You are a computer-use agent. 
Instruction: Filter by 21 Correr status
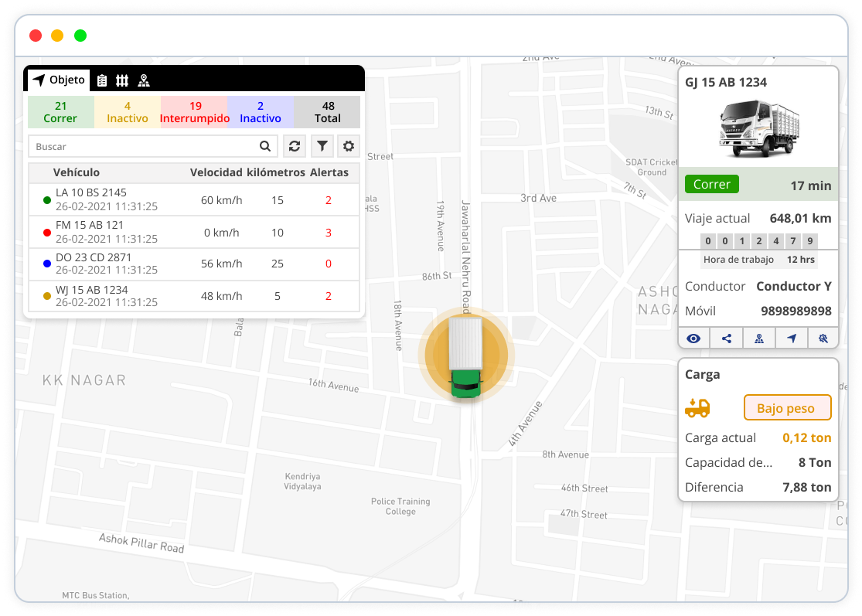point(60,112)
